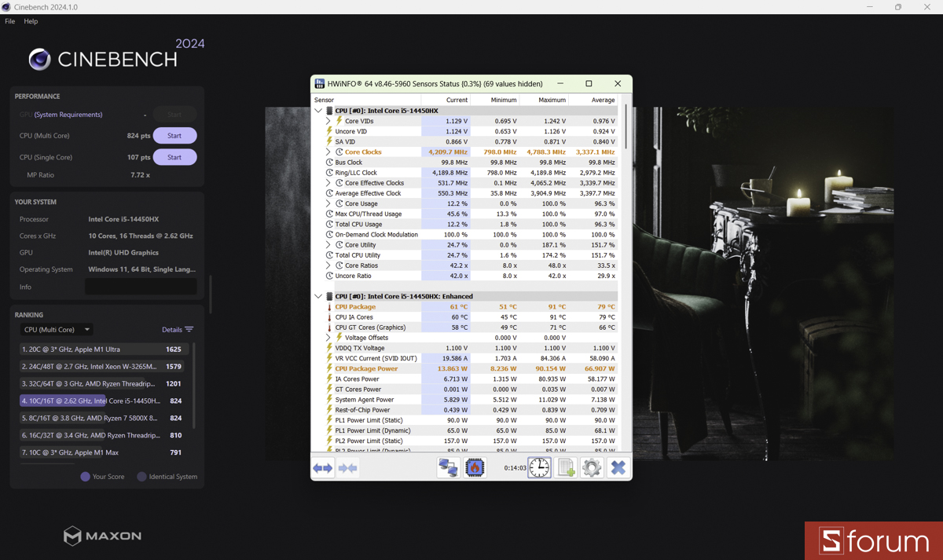943x560 pixels.
Task: Click the lightning icon beside IA Cores Power
Action: tap(330, 379)
